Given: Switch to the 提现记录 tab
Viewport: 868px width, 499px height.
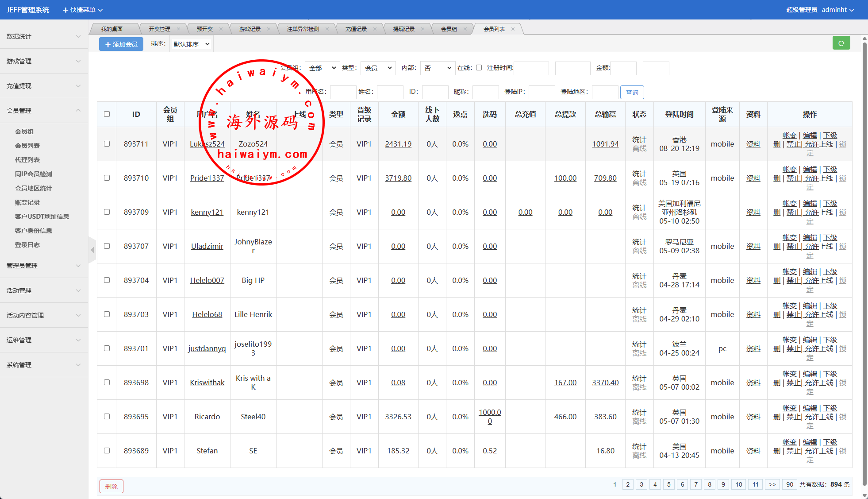Looking at the screenshot, I should [403, 29].
